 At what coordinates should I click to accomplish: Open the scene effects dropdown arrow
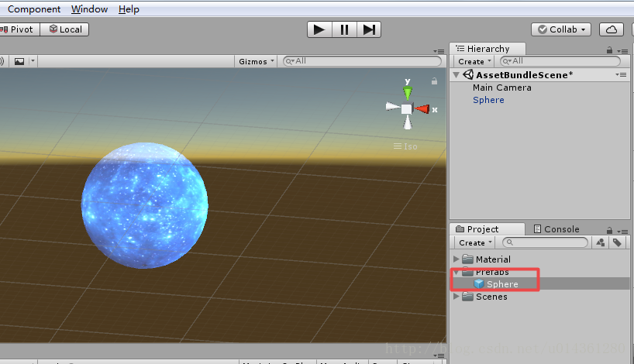33,61
